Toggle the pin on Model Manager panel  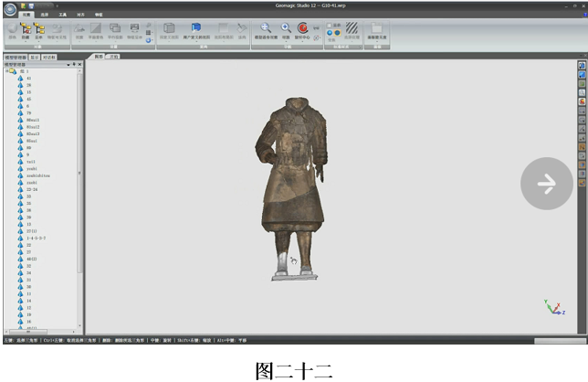point(74,65)
